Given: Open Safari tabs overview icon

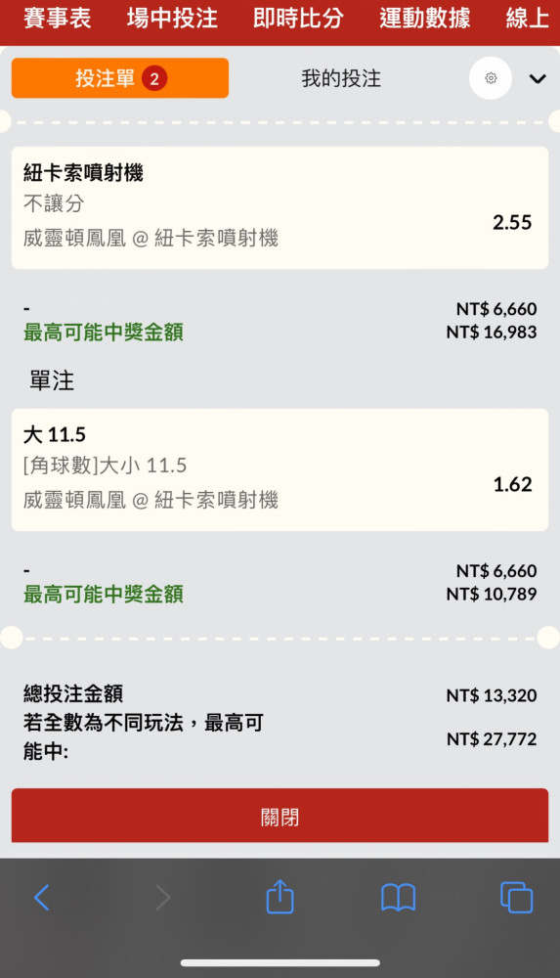Looking at the screenshot, I should pos(516,897).
